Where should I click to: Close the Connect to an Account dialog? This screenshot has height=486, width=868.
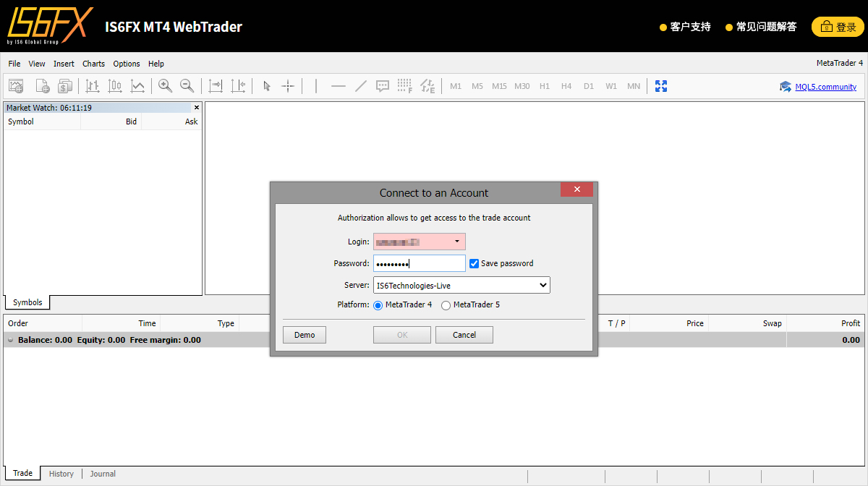coord(576,189)
